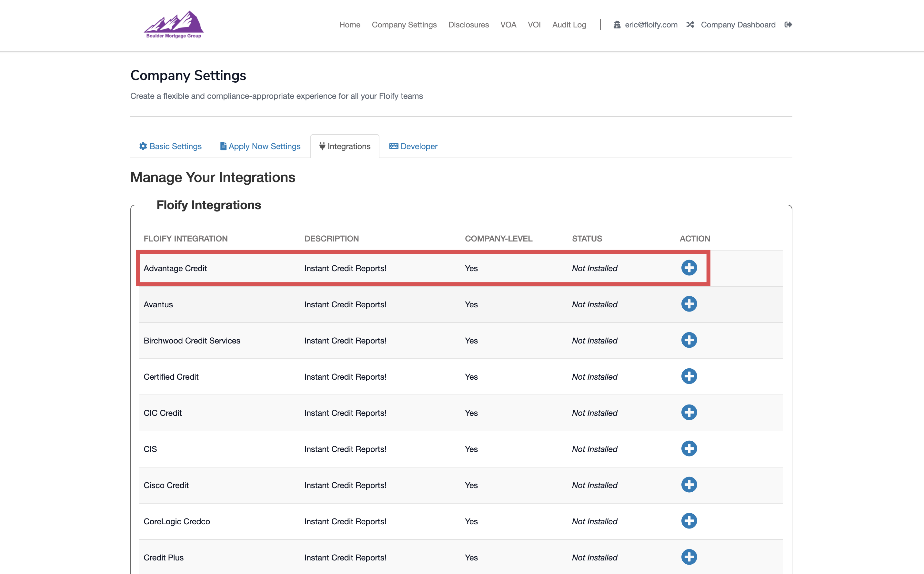
Task: Install Cisco Credit using plus icon
Action: pos(689,485)
